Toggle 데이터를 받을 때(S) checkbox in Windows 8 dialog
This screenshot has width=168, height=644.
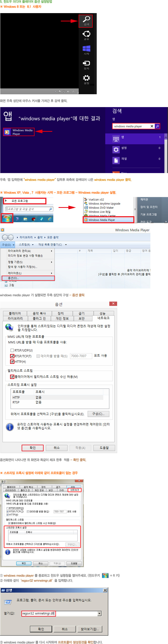pos(38,356)
